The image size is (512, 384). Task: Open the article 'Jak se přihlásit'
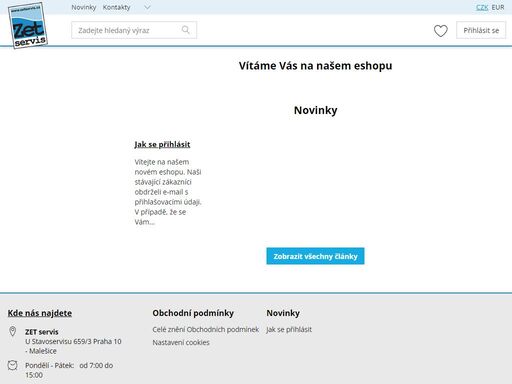pos(162,144)
